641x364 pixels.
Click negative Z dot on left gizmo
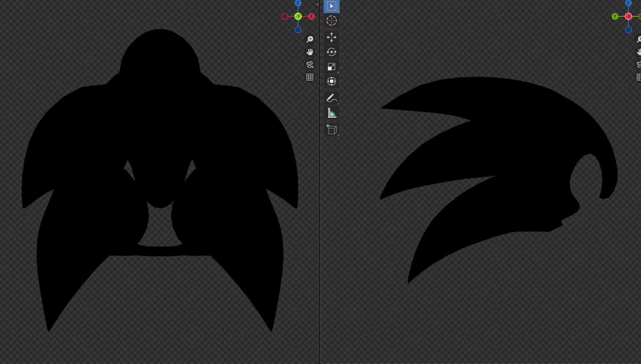click(298, 30)
